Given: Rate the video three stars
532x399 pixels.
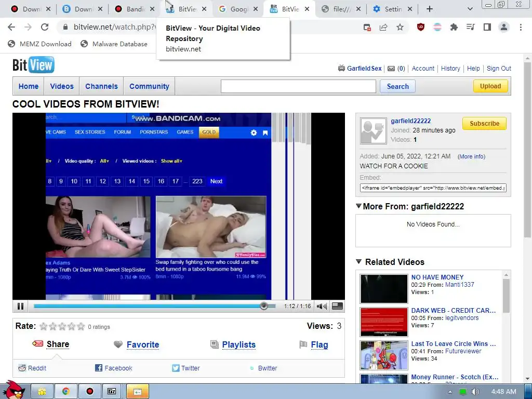Looking at the screenshot, I should point(62,326).
